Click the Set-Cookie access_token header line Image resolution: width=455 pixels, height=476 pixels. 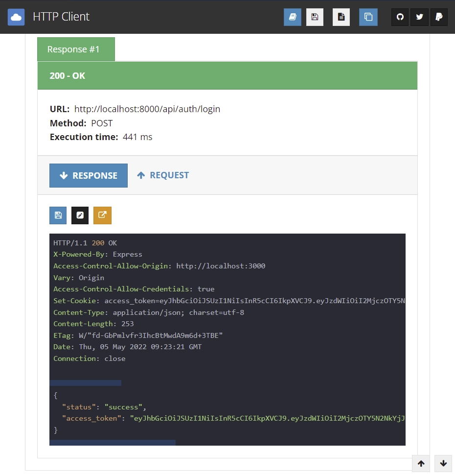click(229, 301)
